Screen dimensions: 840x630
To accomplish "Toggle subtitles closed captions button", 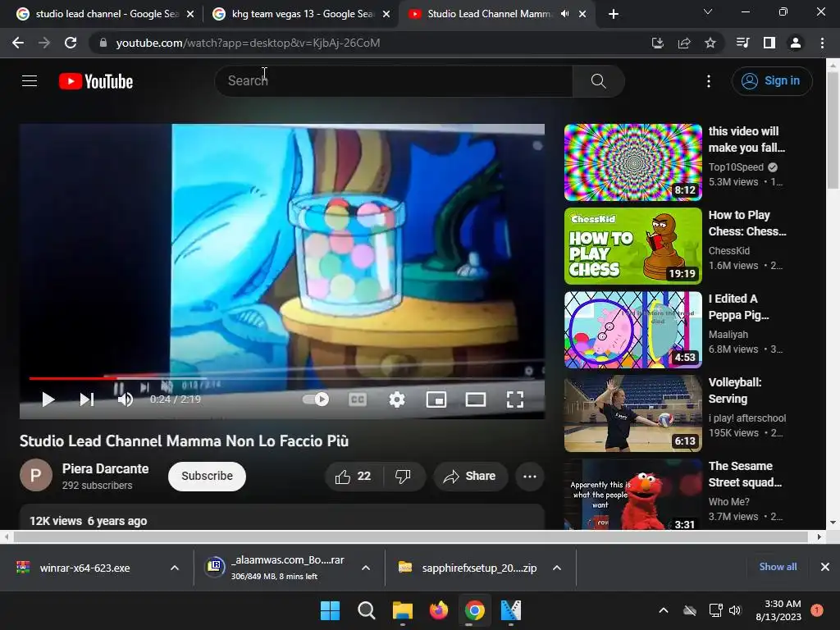I will 358,399.
